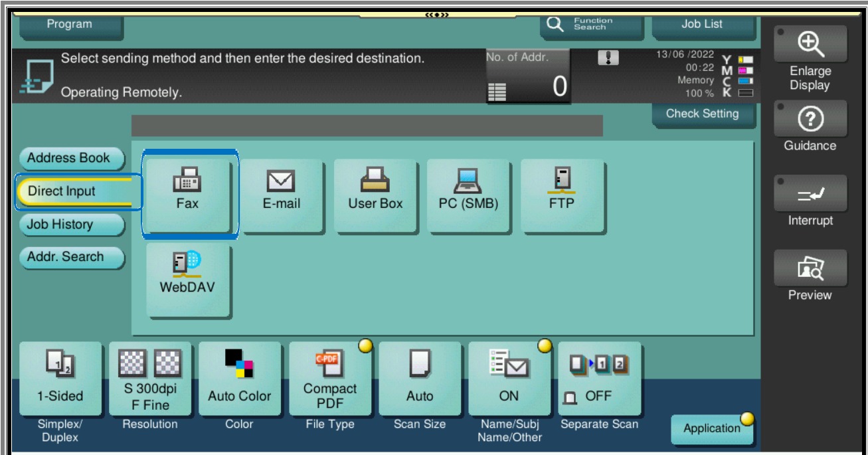Choose the WebDAV destination icon
Viewport: 868px width, 455px height.
(x=188, y=279)
